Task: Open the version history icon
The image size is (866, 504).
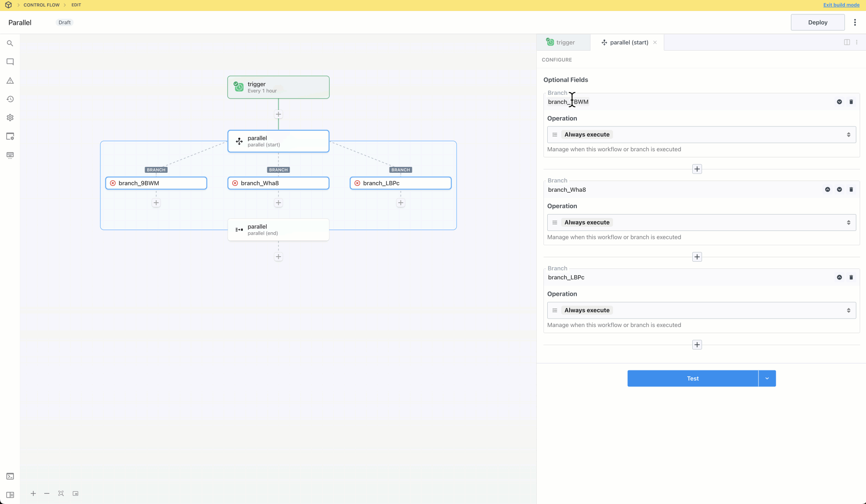Action: [x=10, y=99]
